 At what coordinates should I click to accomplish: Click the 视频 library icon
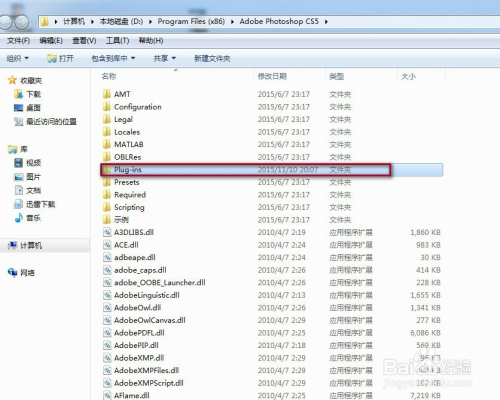pyautogui.click(x=18, y=163)
